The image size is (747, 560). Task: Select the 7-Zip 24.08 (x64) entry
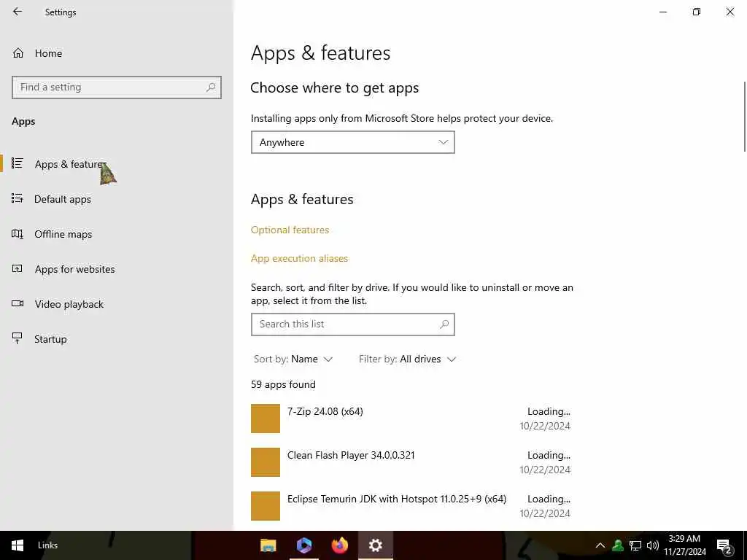coord(411,419)
